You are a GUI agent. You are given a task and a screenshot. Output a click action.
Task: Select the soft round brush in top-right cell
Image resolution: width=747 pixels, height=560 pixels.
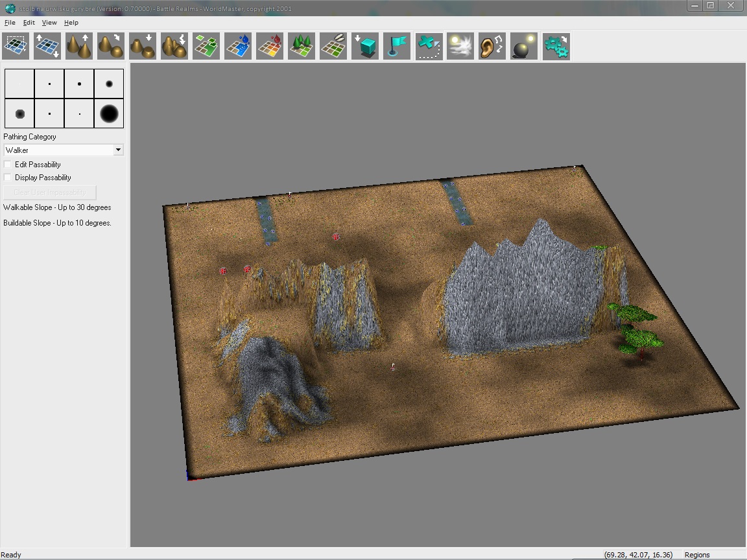(109, 84)
